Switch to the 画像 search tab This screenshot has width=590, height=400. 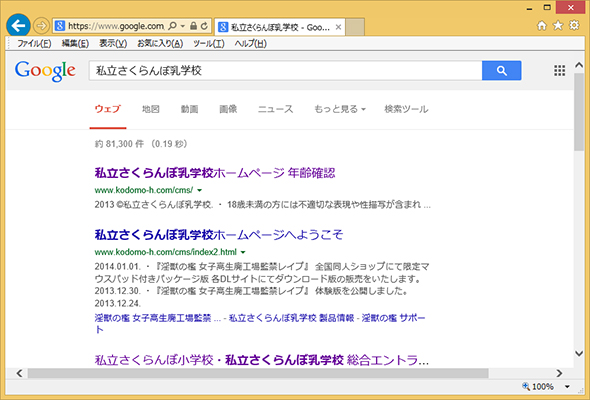click(228, 109)
